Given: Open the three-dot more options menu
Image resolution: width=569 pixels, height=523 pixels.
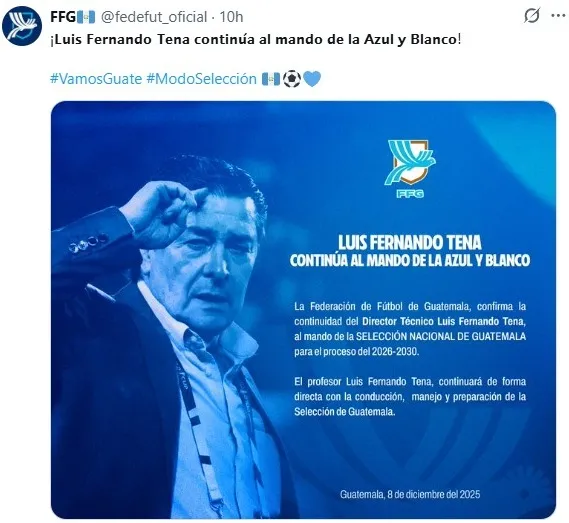Looking at the screenshot, I should (558, 16).
